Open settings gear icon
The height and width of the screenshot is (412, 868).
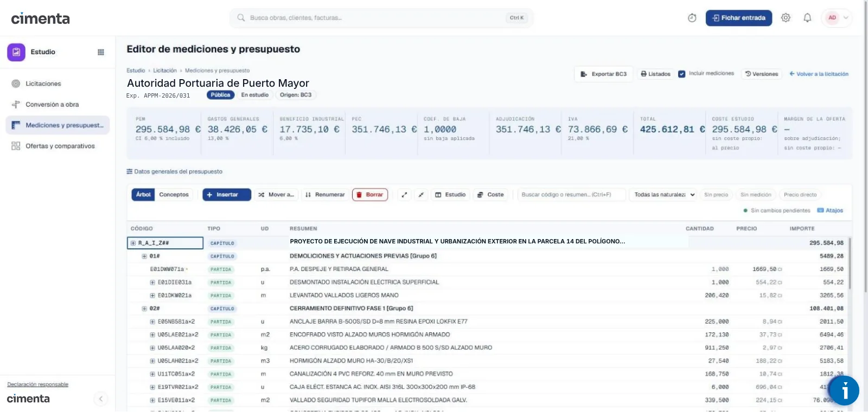[786, 18]
